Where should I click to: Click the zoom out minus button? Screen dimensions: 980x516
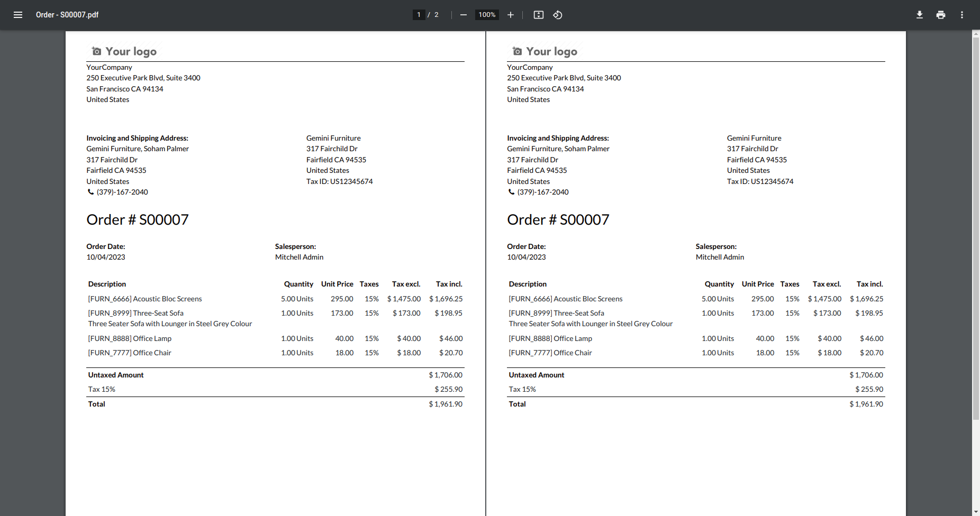(464, 15)
